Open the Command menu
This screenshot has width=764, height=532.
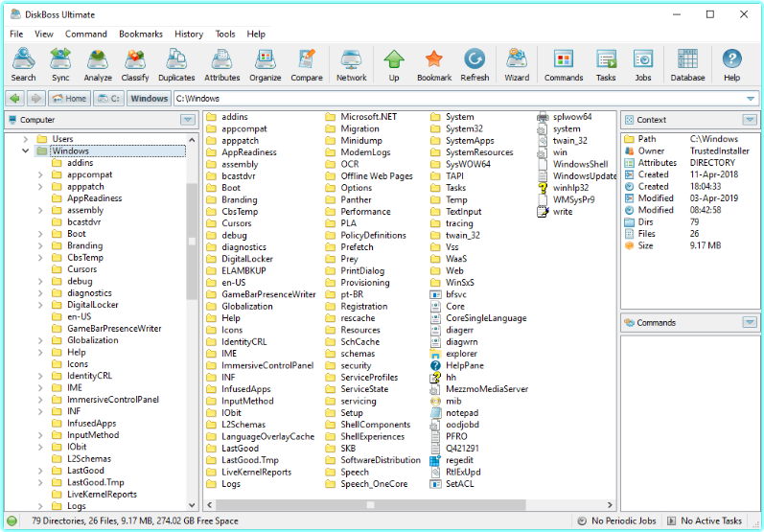coord(86,34)
